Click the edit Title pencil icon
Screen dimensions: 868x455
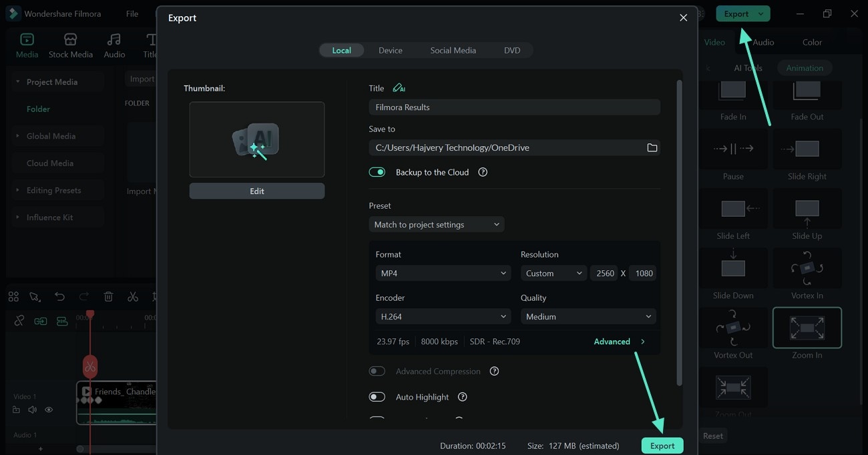click(x=399, y=87)
